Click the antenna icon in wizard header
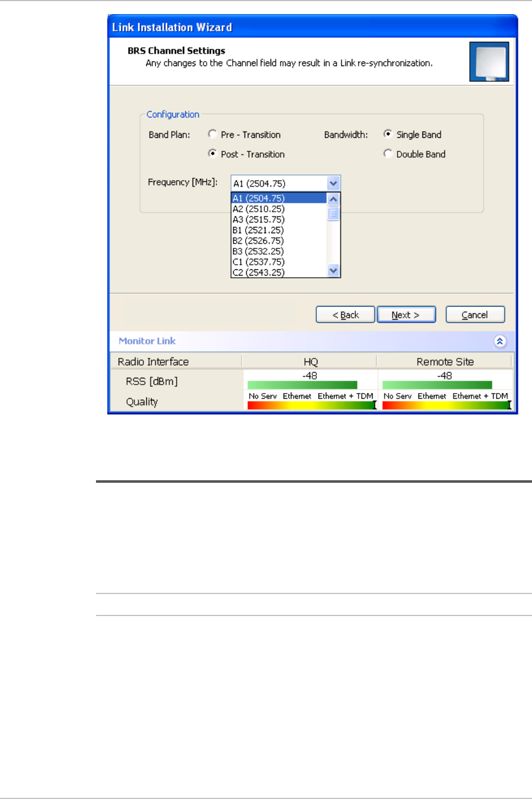 [x=489, y=62]
